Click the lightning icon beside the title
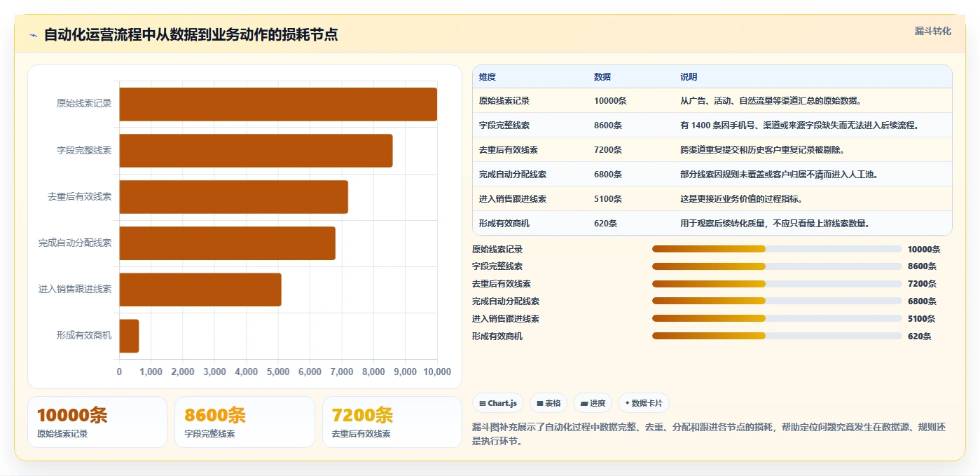Viewport: 980px width, 476px height. [33, 35]
